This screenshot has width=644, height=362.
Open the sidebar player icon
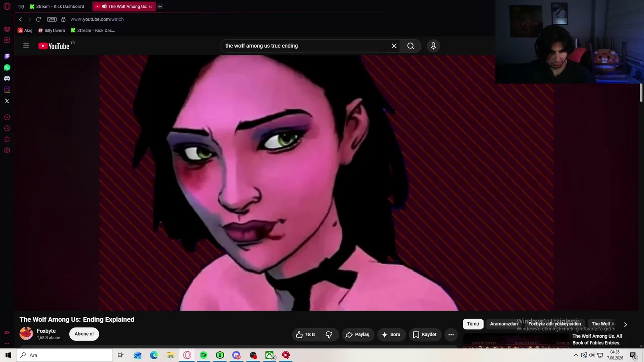7,117
